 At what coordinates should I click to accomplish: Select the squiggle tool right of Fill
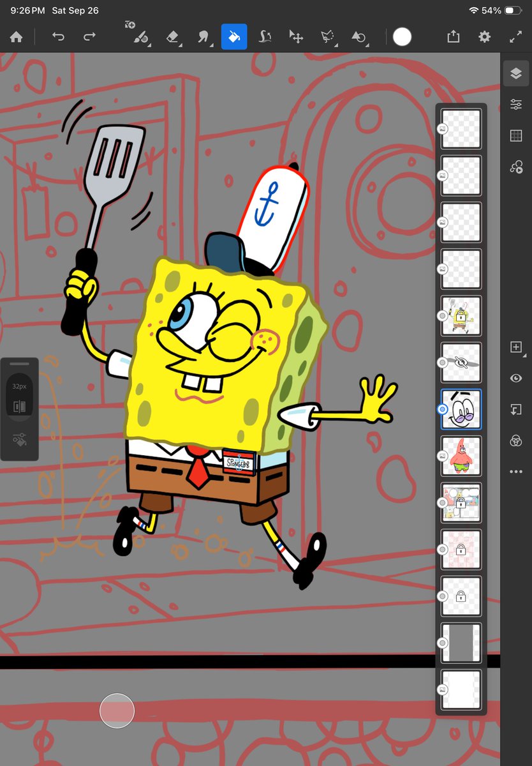click(x=265, y=37)
